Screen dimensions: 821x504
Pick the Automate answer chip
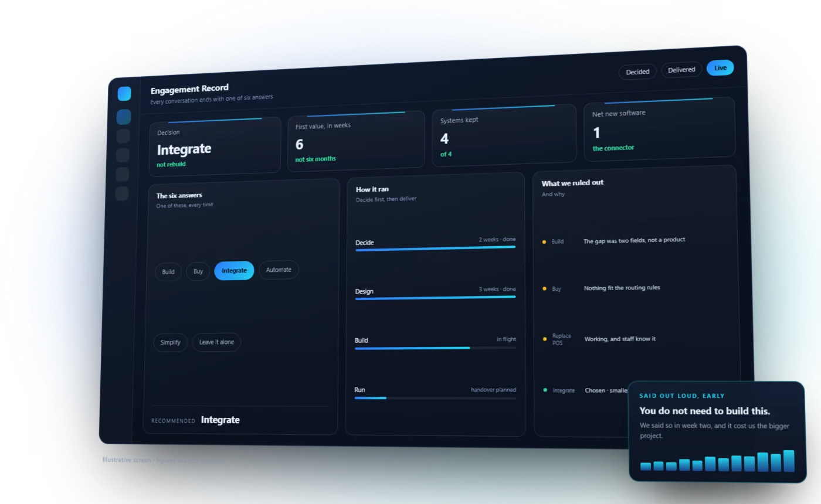coord(279,270)
